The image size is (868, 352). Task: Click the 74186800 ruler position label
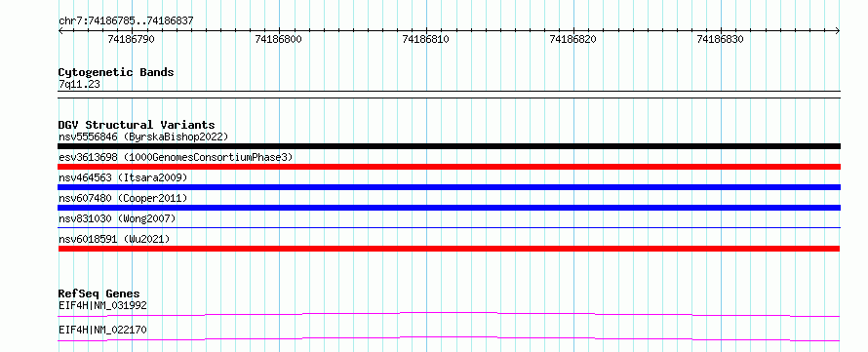tap(279, 39)
